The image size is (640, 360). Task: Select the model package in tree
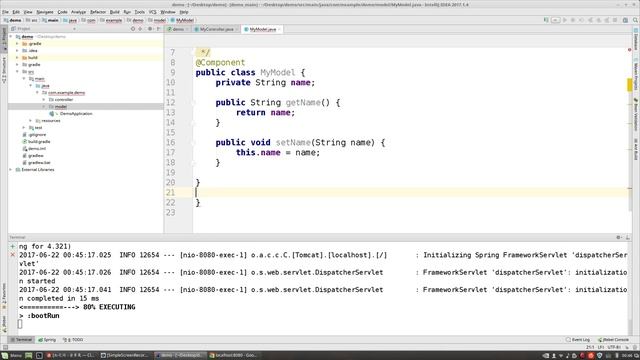pos(60,107)
